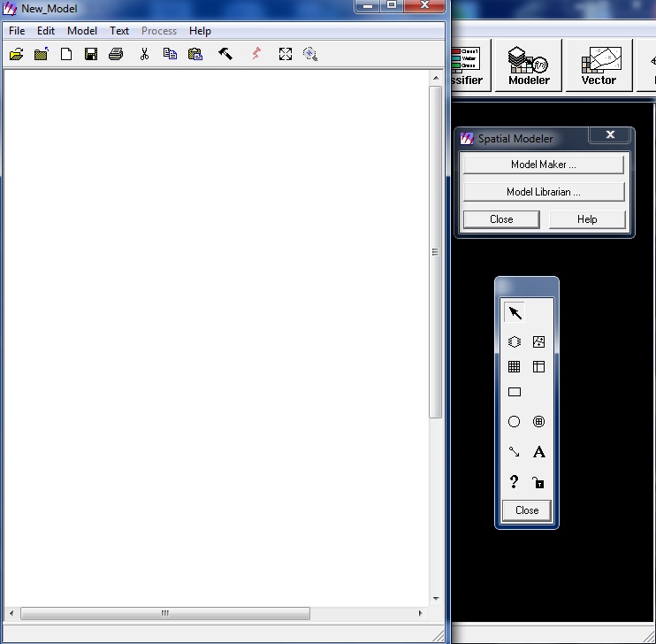Minimize the New_Model window

coord(367,6)
